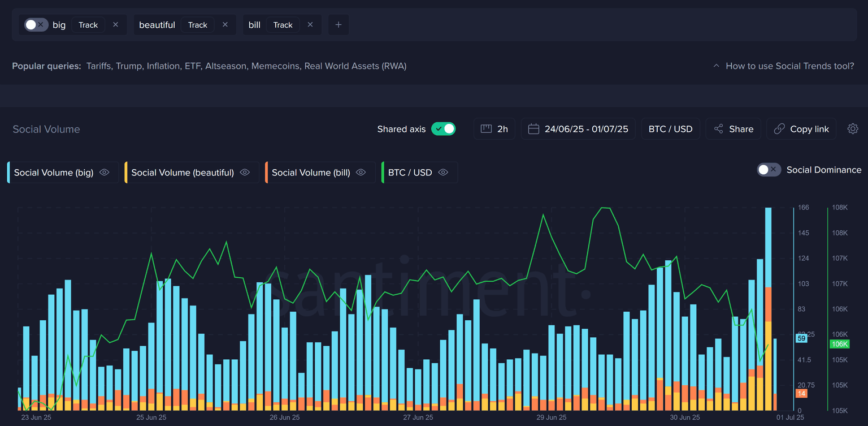
Task: Open the BTC / USD asset selector
Action: point(670,129)
